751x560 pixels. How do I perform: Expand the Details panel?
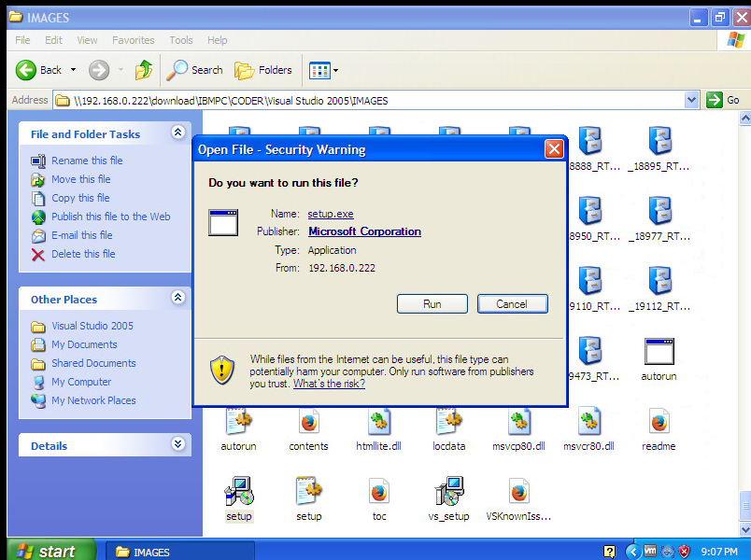(177, 443)
